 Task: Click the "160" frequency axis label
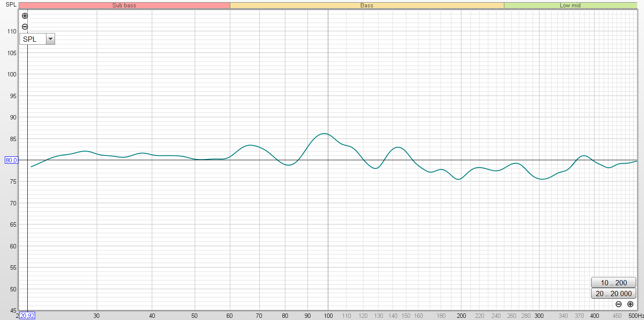pos(418,316)
